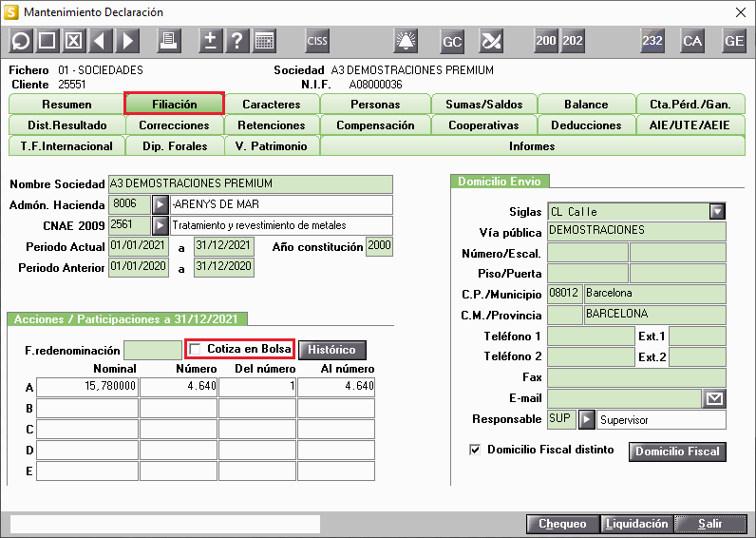Screen dimensions: 756x538
Task: Open the Retenciones tab
Action: click(272, 125)
